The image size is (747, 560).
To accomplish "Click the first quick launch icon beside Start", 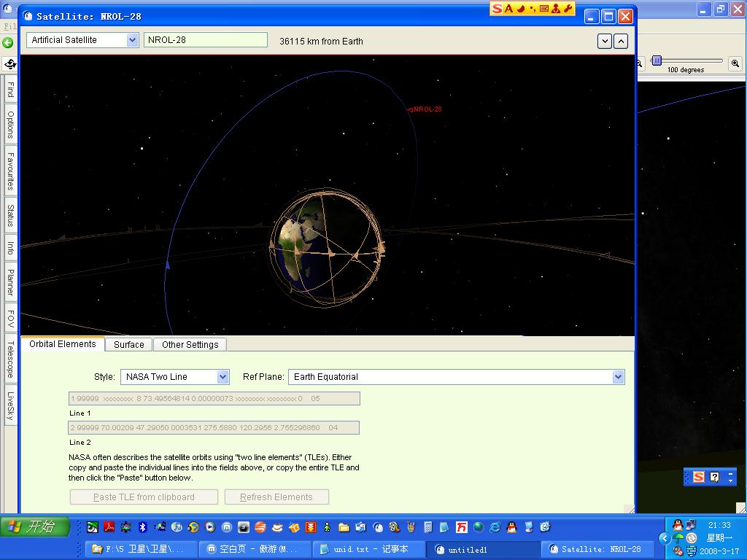I will coord(93,527).
